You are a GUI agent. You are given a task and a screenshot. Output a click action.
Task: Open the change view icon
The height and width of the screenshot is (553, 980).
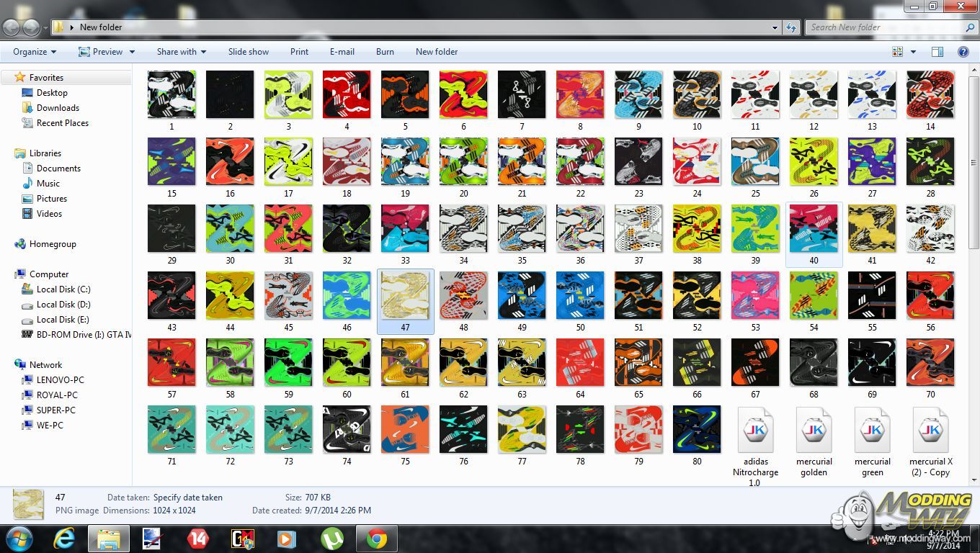tap(897, 52)
